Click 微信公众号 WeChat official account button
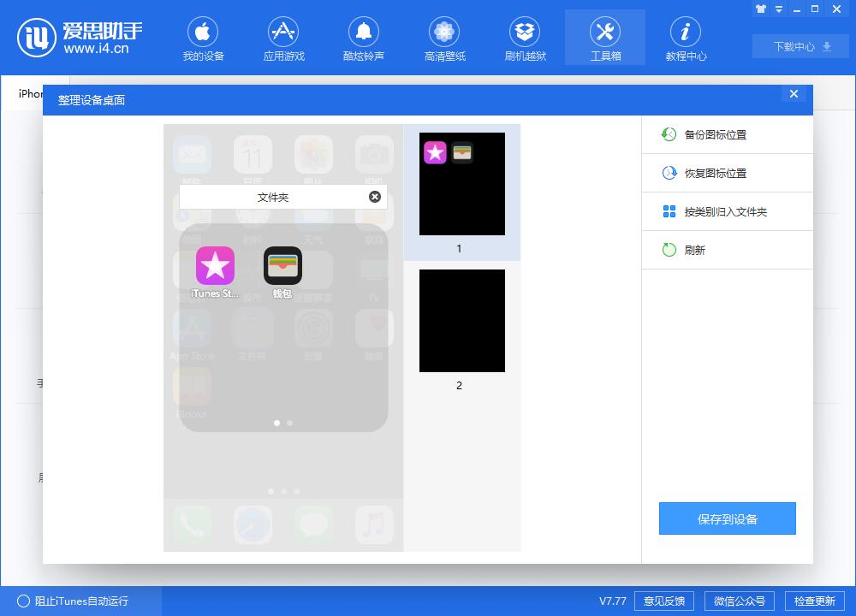856x616 pixels. (740, 601)
